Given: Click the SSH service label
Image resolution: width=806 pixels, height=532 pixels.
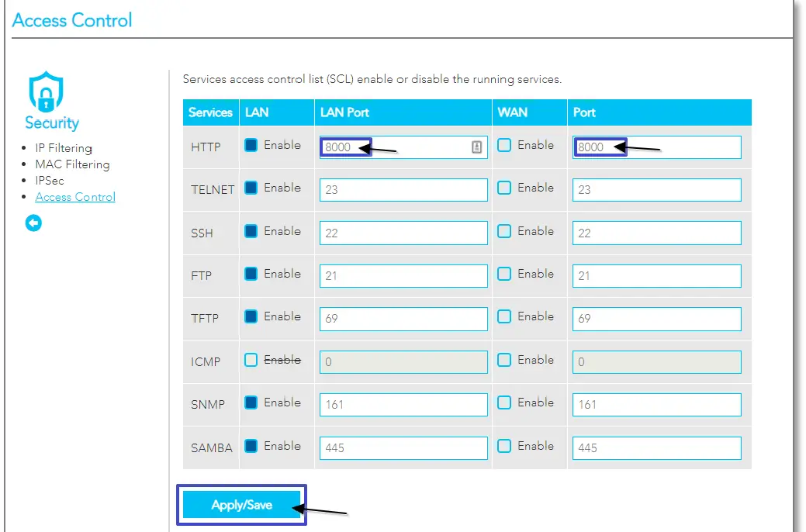Looking at the screenshot, I should click(x=202, y=233).
